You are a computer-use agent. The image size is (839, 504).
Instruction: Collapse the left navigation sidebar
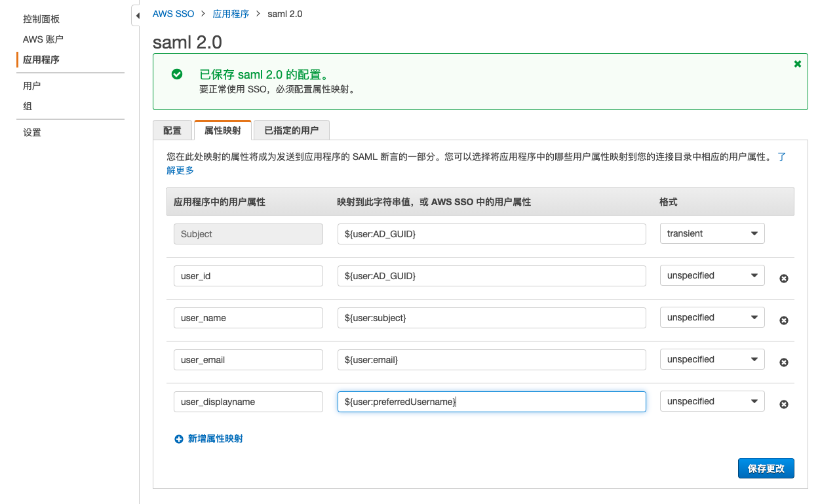(136, 16)
